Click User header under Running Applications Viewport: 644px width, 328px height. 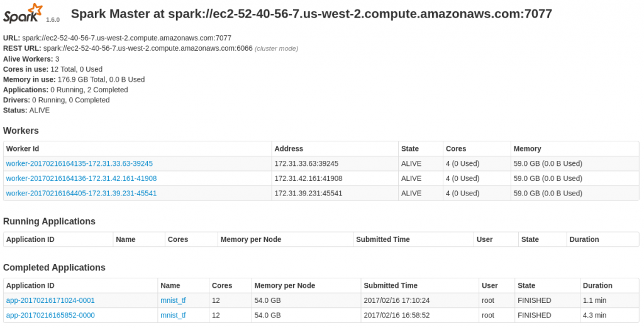click(485, 239)
